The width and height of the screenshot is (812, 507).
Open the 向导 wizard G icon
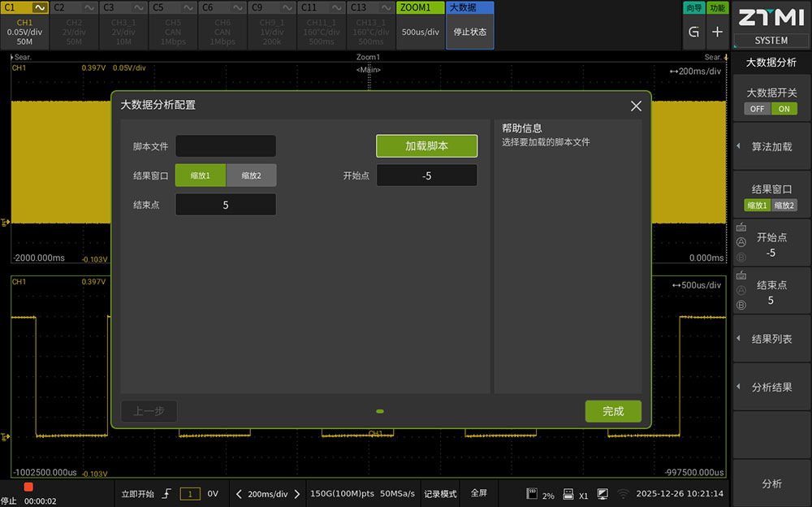click(x=693, y=32)
